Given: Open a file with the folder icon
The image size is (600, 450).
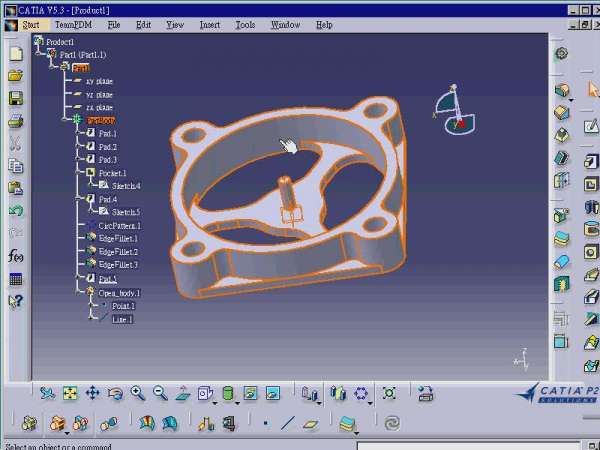Looking at the screenshot, I should (16, 75).
